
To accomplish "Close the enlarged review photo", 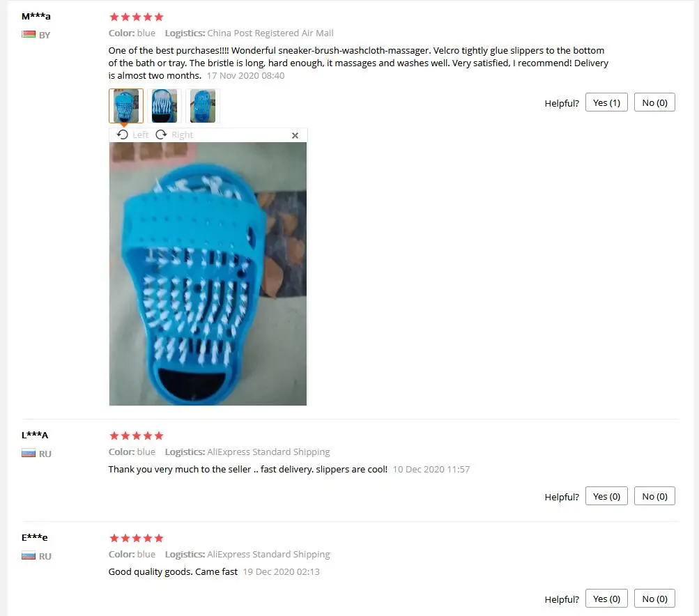I will (x=295, y=135).
